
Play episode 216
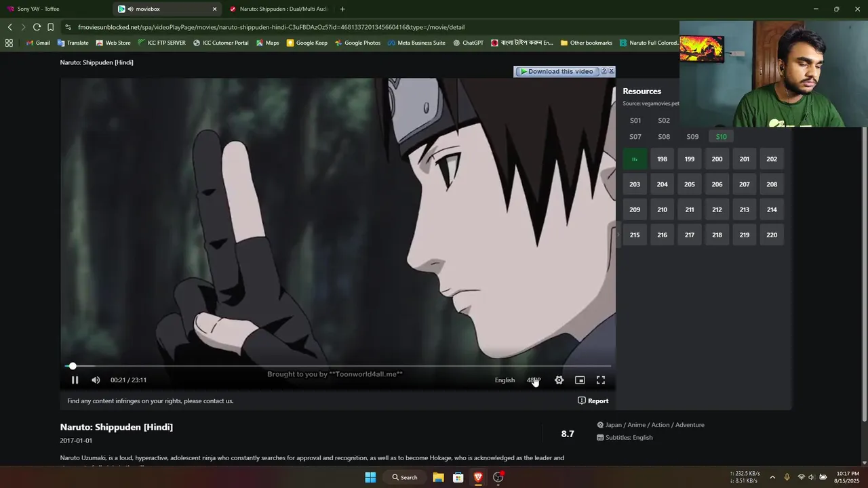(662, 235)
